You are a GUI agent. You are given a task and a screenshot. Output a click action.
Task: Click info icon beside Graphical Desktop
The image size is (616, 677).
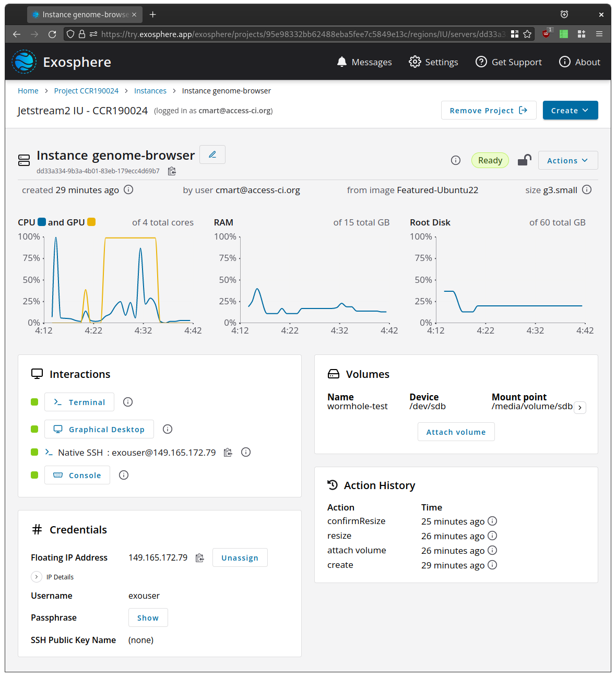tap(168, 429)
